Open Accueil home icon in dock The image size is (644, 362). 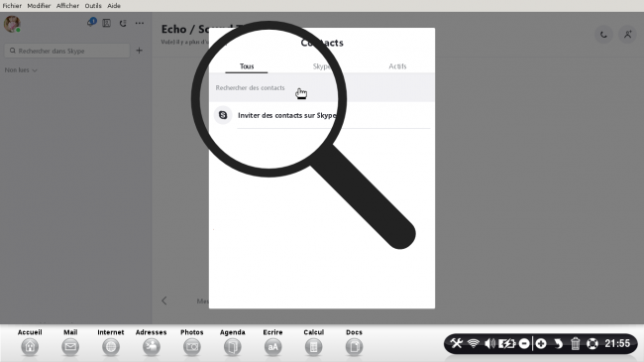(x=30, y=347)
